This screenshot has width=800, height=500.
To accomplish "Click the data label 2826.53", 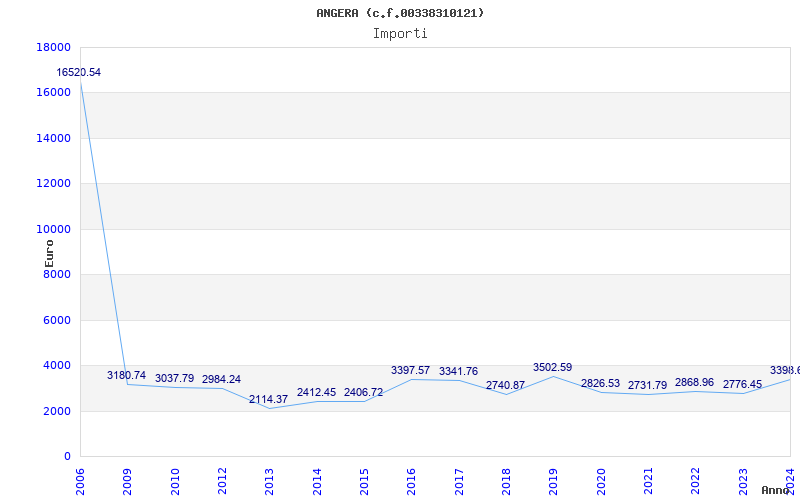I will [x=600, y=384].
